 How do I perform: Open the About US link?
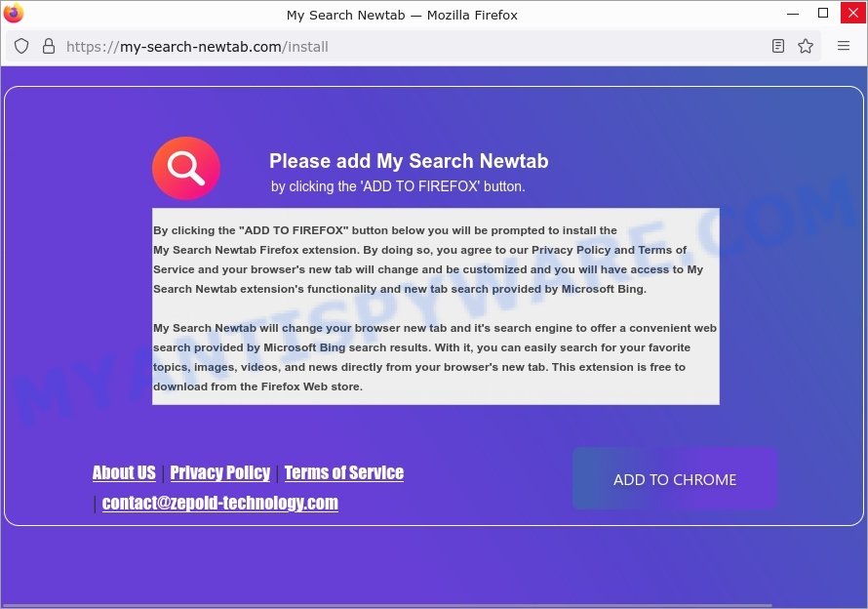point(124,472)
